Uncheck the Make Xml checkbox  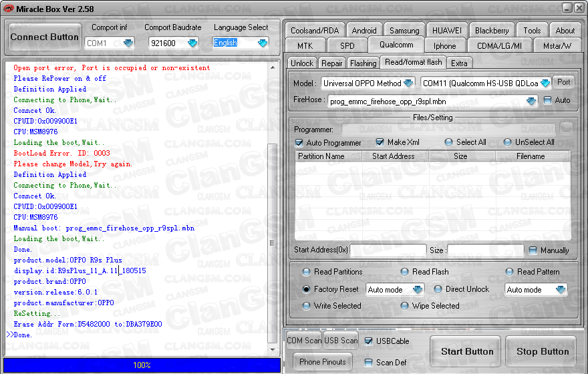click(x=380, y=142)
